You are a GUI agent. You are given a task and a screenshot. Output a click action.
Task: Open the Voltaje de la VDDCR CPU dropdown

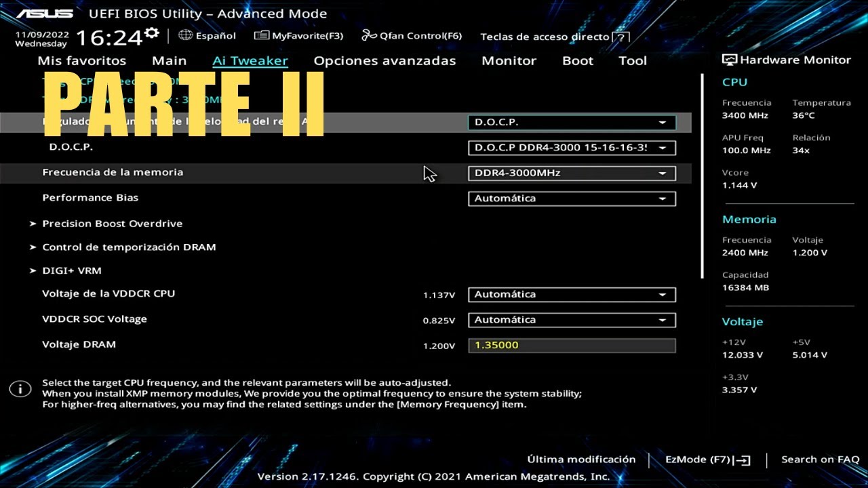point(572,295)
